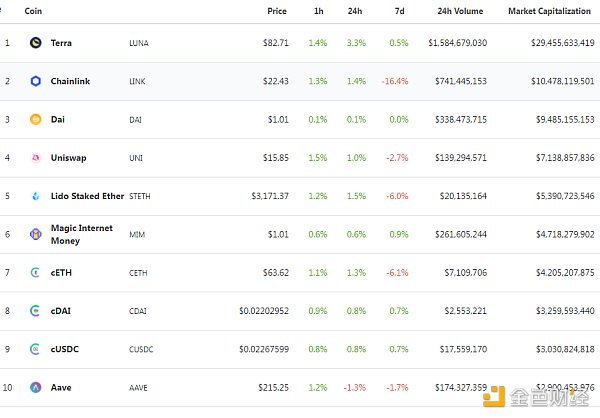Sort by Coin column header
The width and height of the screenshot is (600, 418).
33,11
